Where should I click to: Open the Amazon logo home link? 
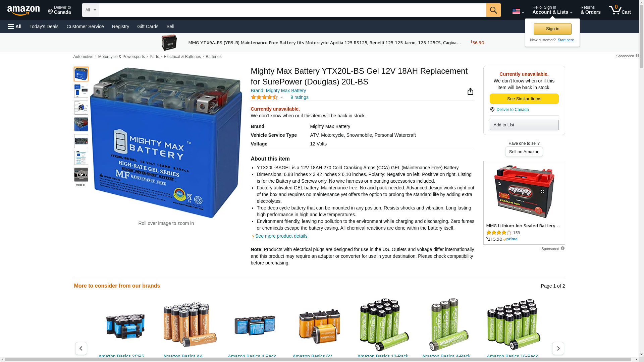click(x=23, y=10)
